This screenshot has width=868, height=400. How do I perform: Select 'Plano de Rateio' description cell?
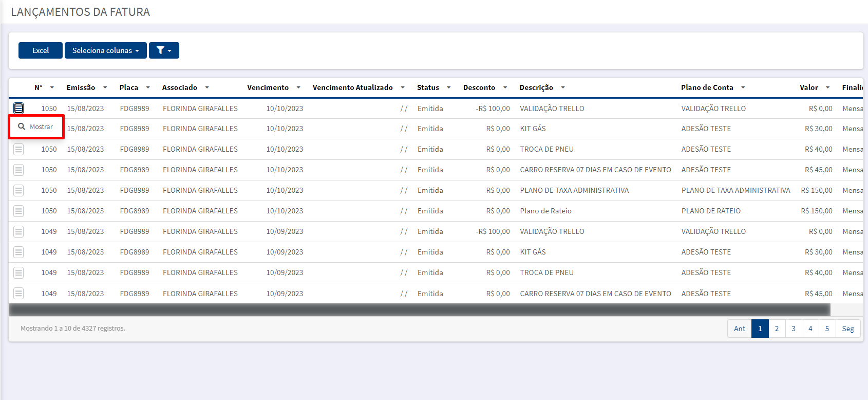pyautogui.click(x=545, y=211)
